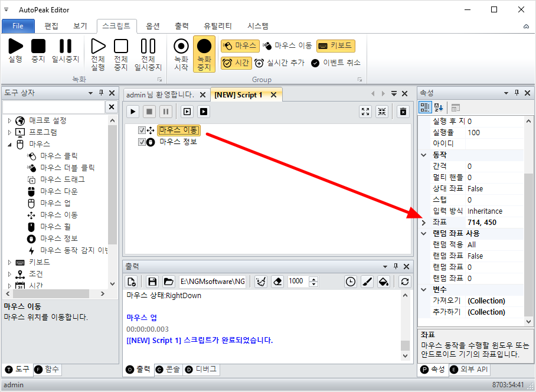Click the paint bucket icon in output toolbar

tap(384, 282)
